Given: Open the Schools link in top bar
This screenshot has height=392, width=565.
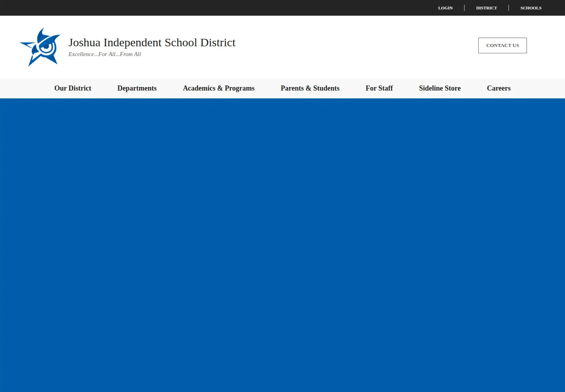Looking at the screenshot, I should click(531, 8).
